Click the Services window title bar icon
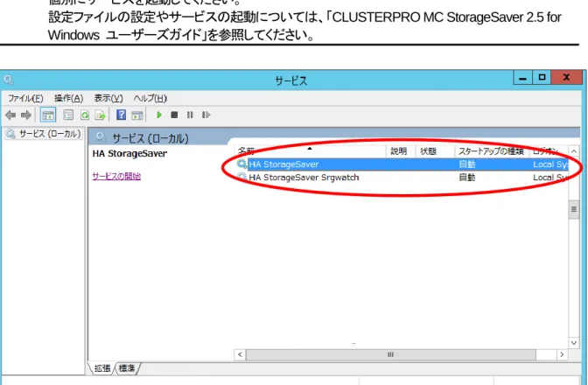The image size is (588, 385). pyautogui.click(x=8, y=80)
